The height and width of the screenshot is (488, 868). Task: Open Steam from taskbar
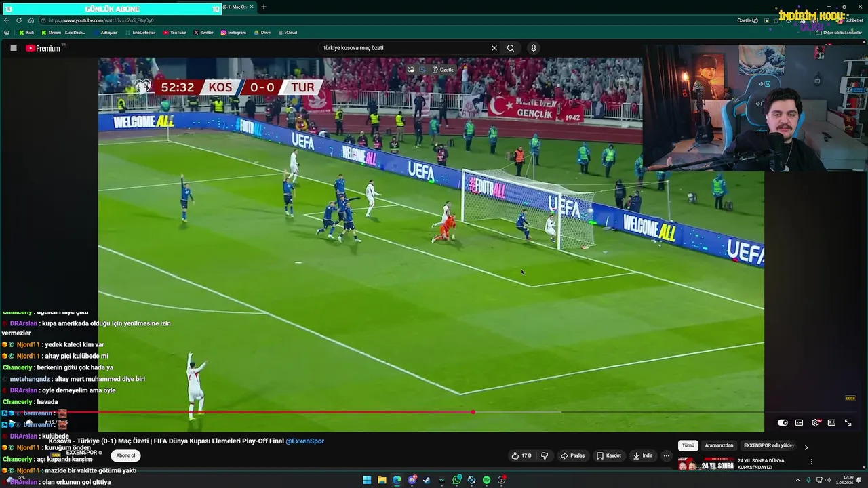pyautogui.click(x=427, y=480)
